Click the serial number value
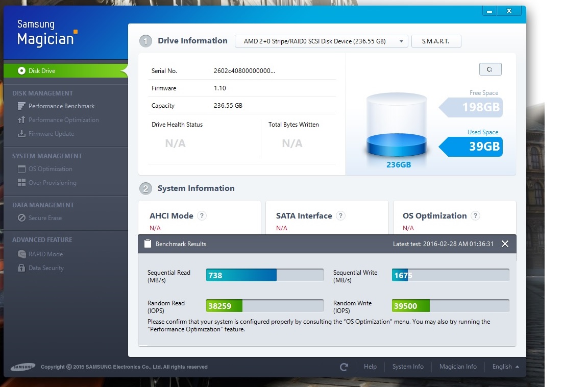 tap(244, 71)
